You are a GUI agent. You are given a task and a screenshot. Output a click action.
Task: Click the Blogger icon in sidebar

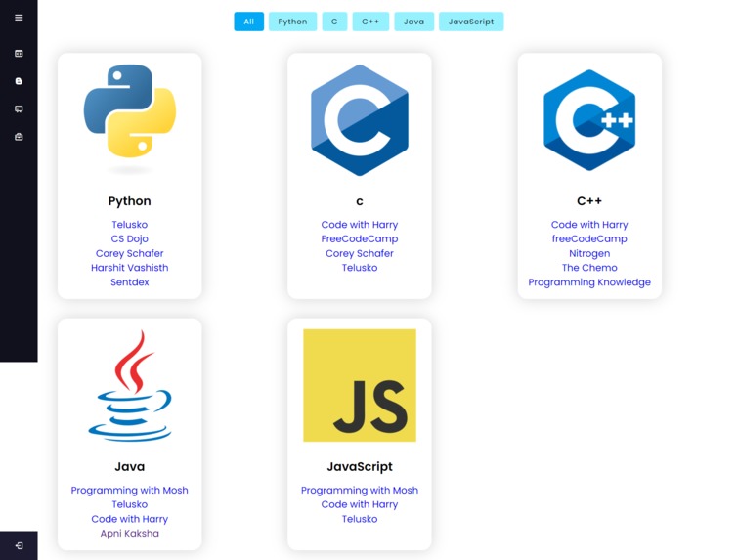point(19,81)
